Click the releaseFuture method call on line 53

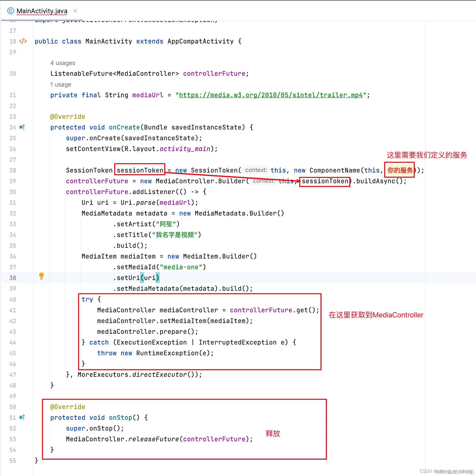click(154, 439)
